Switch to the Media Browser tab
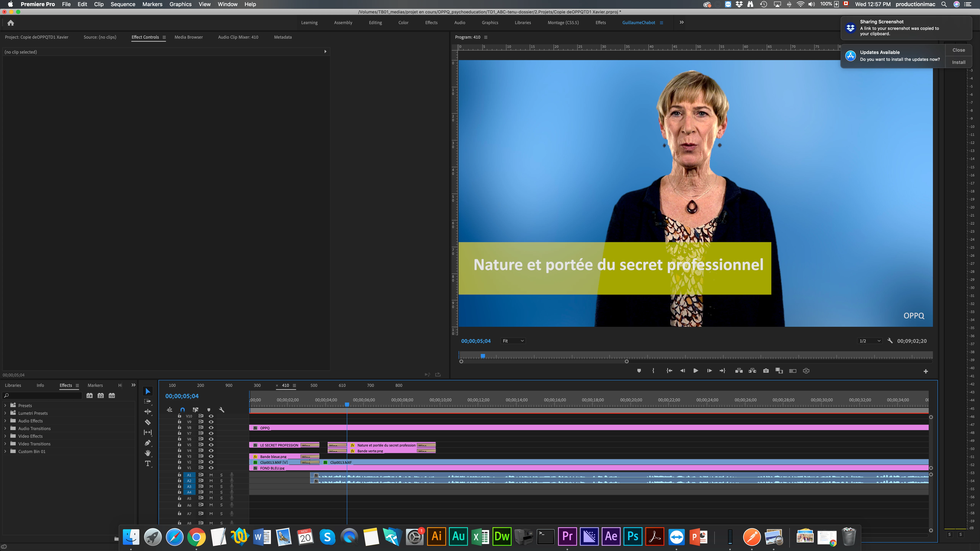The height and width of the screenshot is (551, 980). (188, 37)
